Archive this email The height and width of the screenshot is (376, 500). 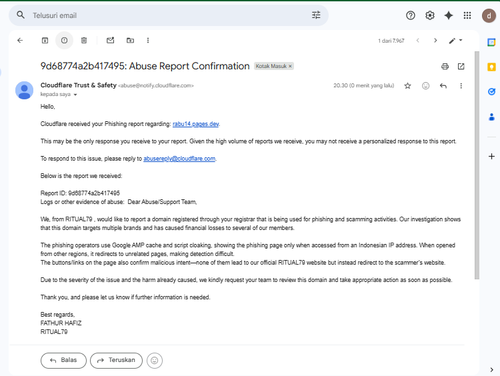click(x=45, y=40)
